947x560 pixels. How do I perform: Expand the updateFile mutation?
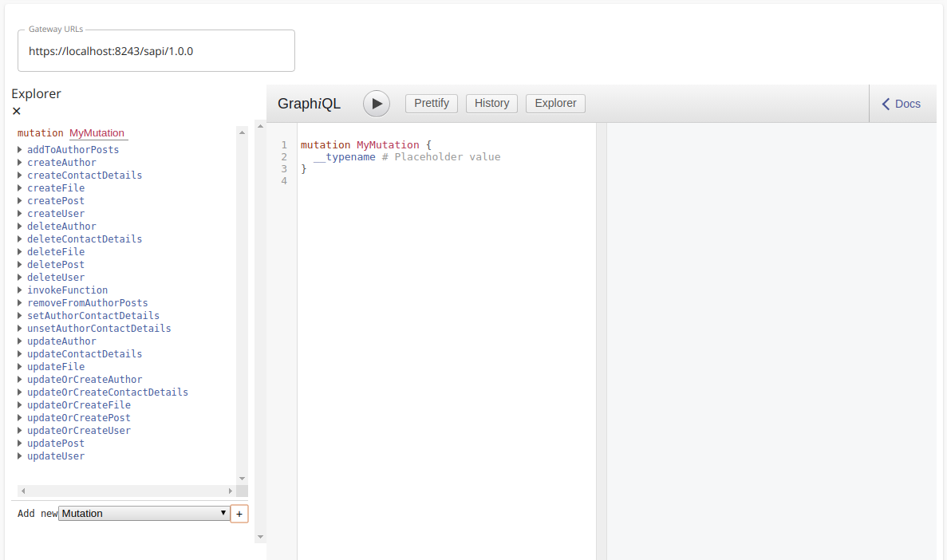(x=19, y=366)
